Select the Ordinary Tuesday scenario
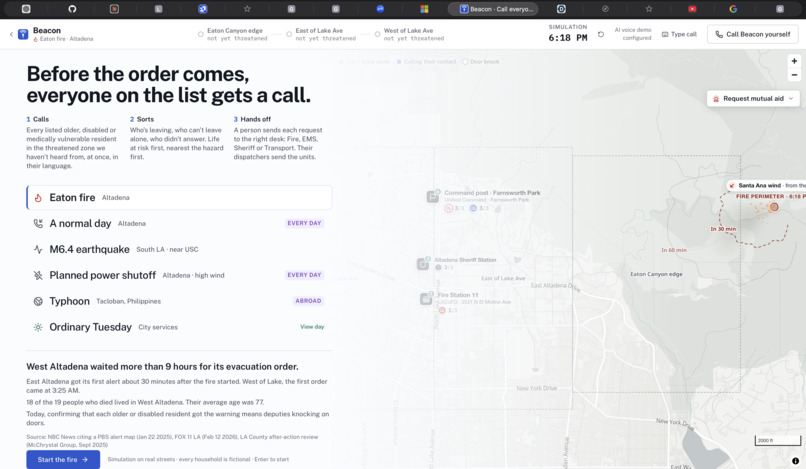The width and height of the screenshot is (806, 469). 179,327
